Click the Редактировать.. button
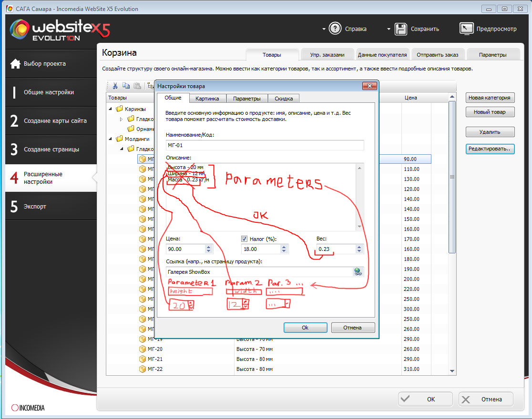 click(x=490, y=149)
